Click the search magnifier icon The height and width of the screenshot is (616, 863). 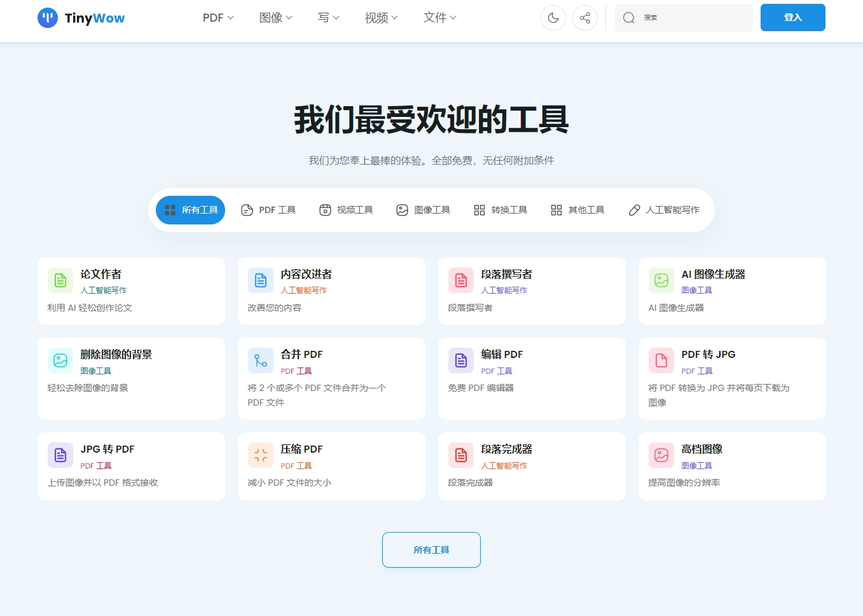pyautogui.click(x=629, y=18)
